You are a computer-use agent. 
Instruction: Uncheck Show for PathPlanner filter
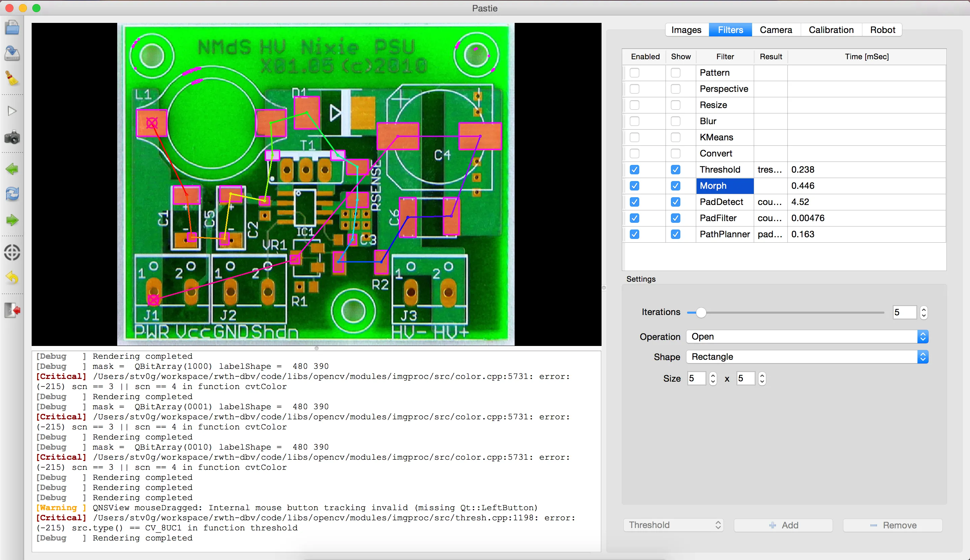(675, 234)
